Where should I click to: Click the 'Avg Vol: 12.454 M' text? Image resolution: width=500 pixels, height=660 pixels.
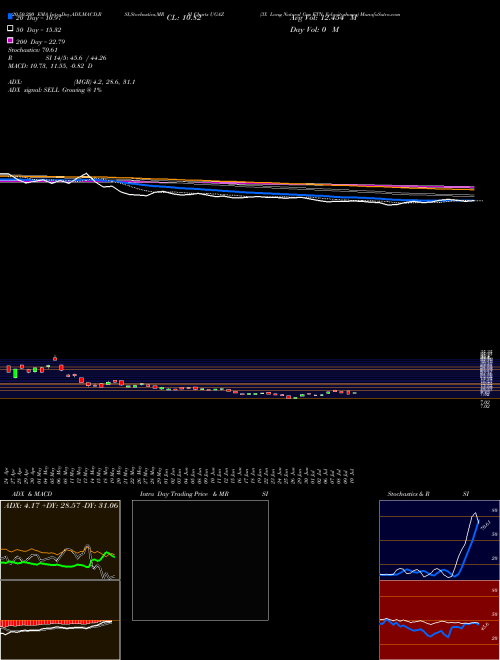323,18
